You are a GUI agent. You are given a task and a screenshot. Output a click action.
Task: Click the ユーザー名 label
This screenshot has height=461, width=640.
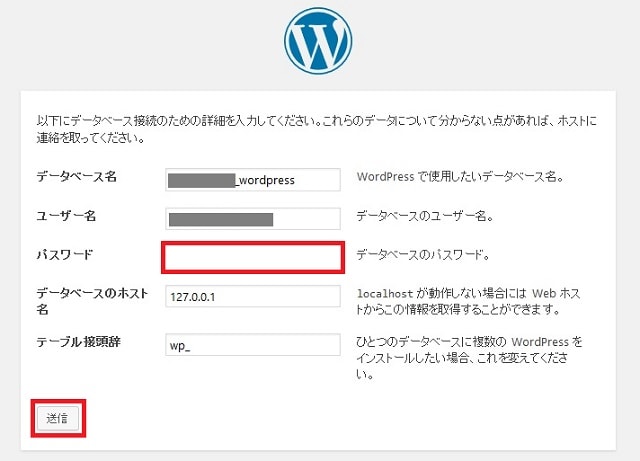point(66,216)
